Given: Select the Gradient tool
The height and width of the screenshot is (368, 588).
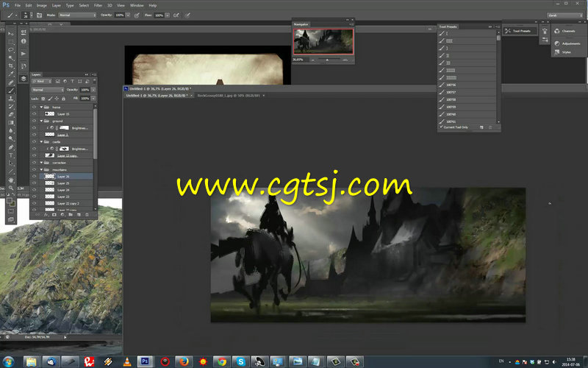Looking at the screenshot, I should [x=11, y=123].
